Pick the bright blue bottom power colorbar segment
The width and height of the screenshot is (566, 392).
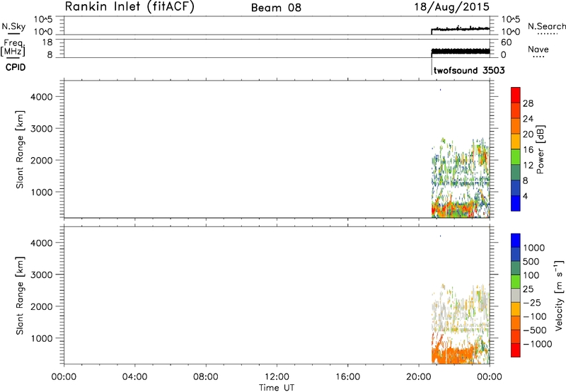[x=516, y=203]
